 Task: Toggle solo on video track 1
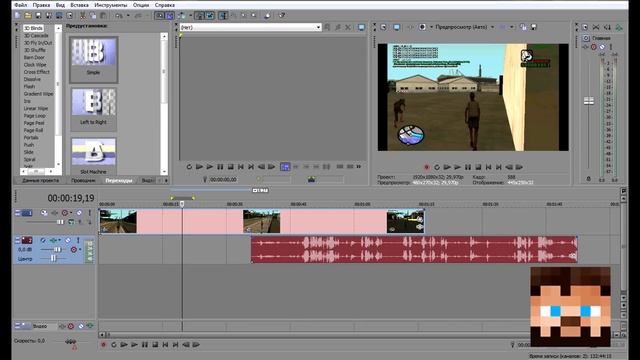click(89, 213)
